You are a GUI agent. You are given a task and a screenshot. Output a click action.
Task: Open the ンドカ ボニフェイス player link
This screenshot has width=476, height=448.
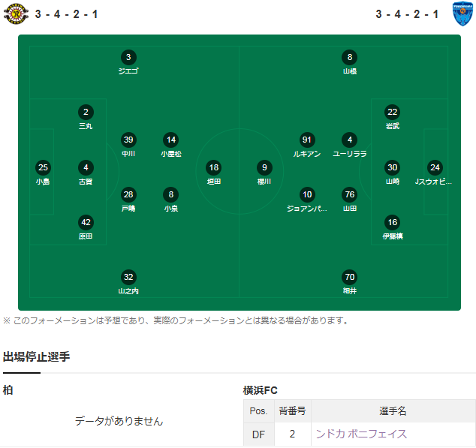tap(361, 434)
